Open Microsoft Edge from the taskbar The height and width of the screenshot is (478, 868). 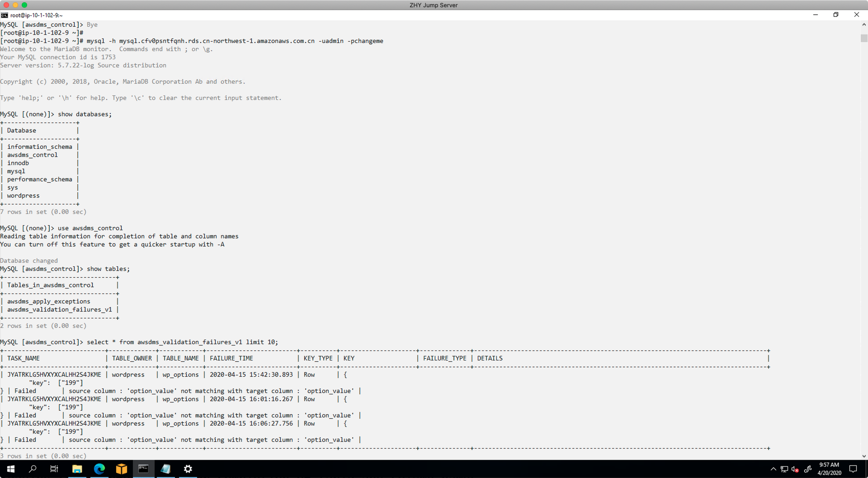99,469
